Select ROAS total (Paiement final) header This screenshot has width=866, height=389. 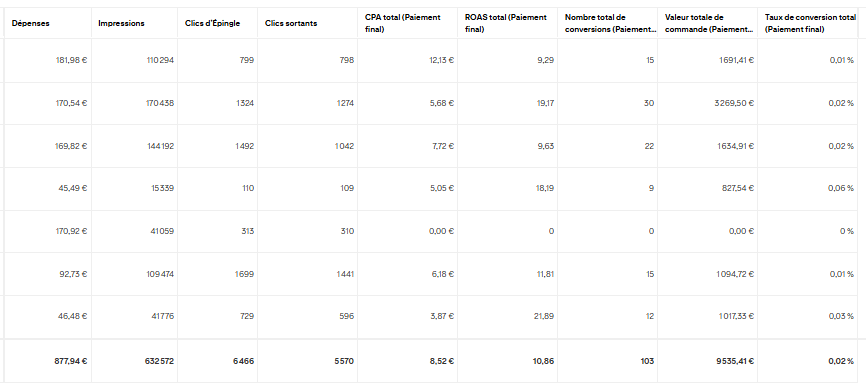[506, 23]
